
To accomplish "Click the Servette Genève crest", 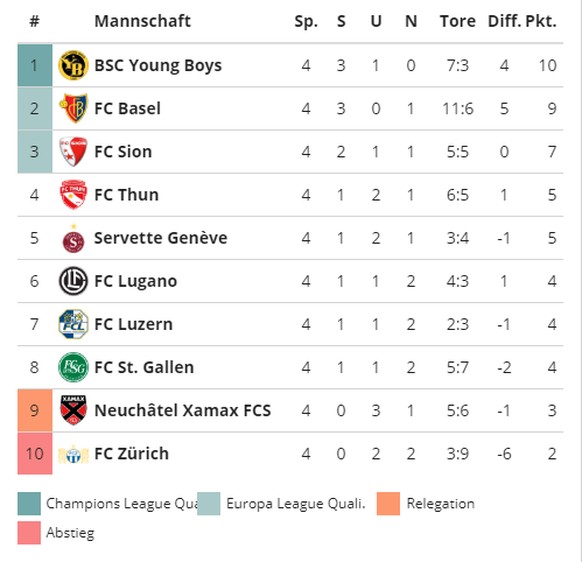I will click(x=73, y=238).
